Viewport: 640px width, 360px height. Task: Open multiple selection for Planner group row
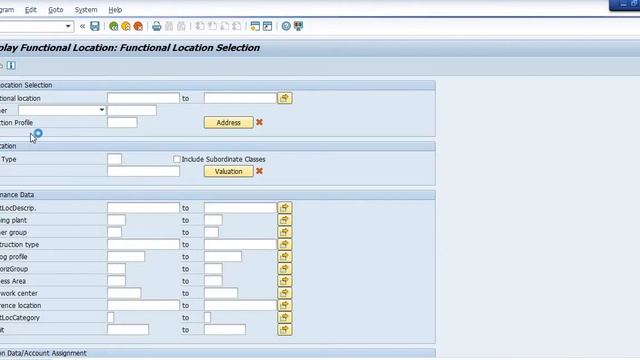[284, 232]
